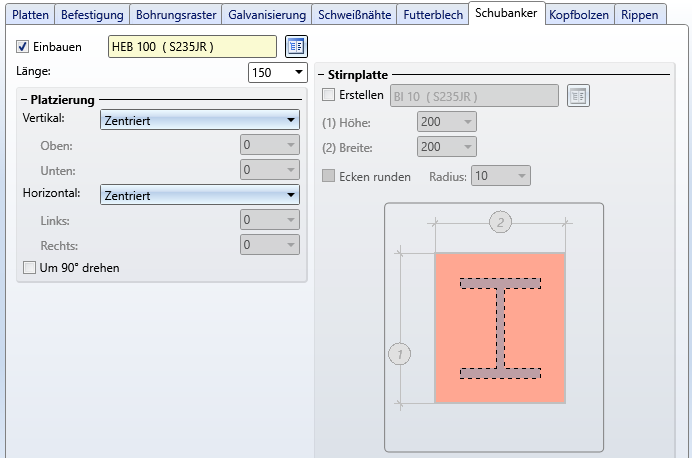
Task: Open the Oben value dropdown
Action: point(270,145)
